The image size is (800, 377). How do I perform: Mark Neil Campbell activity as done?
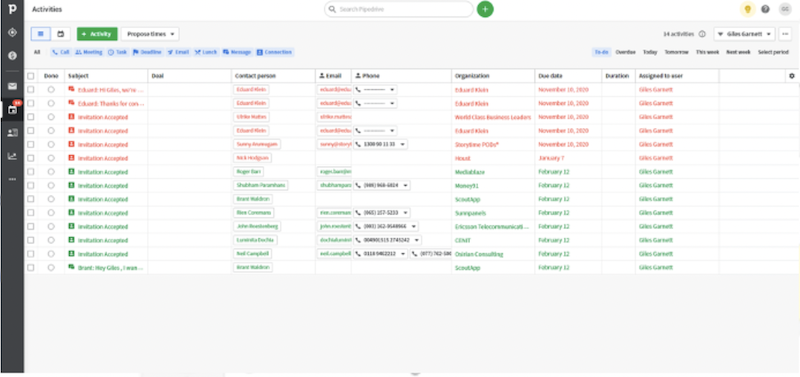click(51, 254)
